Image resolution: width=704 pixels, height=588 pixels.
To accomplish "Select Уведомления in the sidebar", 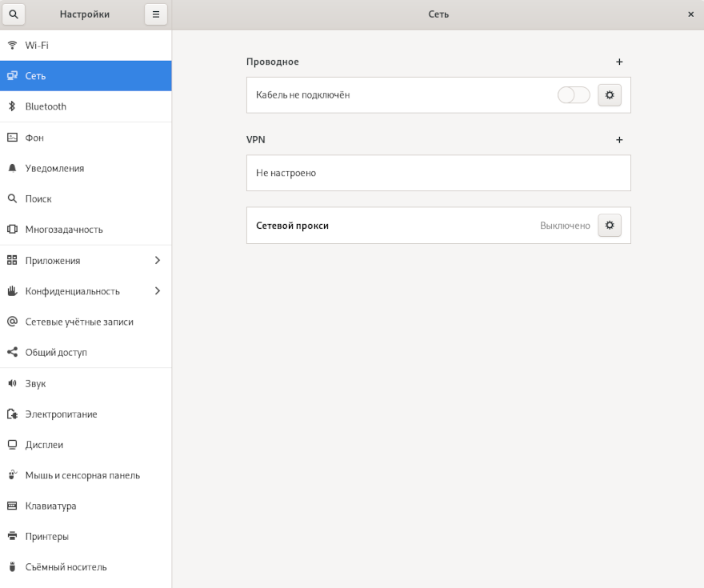I will pyautogui.click(x=54, y=169).
